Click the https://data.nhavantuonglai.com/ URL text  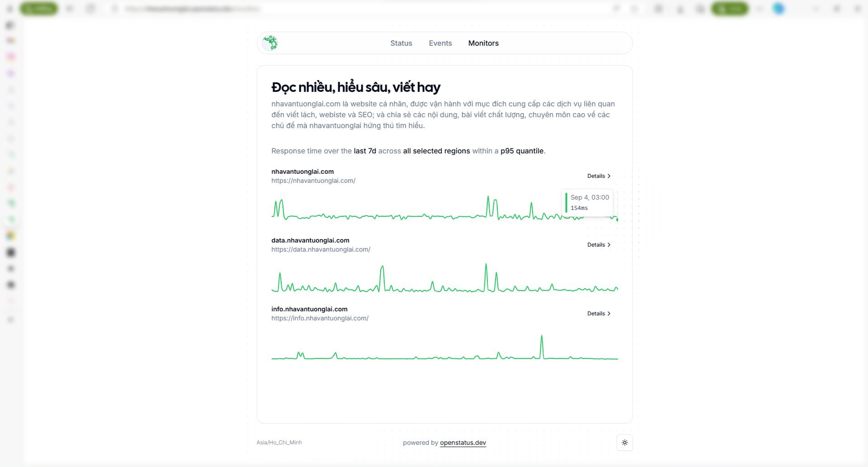coord(321,249)
